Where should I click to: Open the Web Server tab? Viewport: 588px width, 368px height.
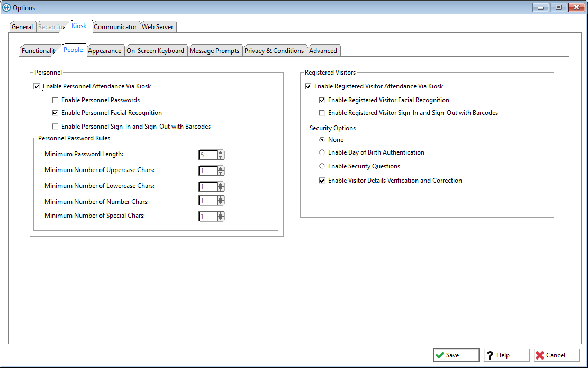157,27
